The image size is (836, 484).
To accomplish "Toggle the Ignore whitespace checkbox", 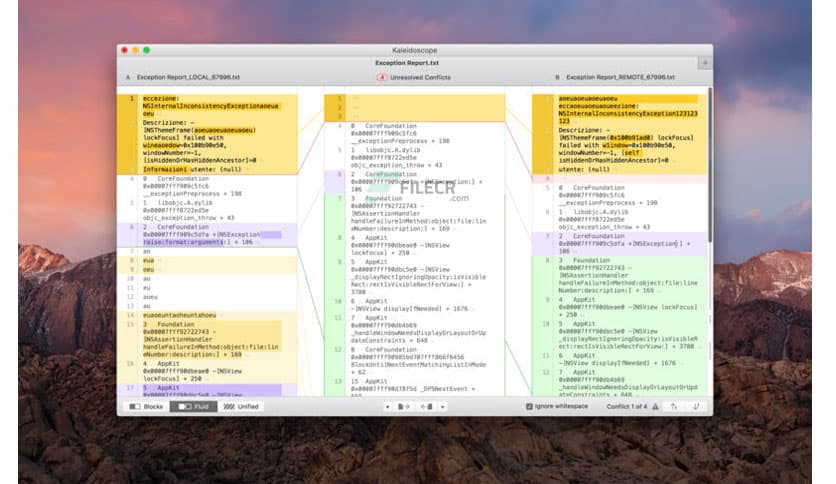I will (530, 407).
